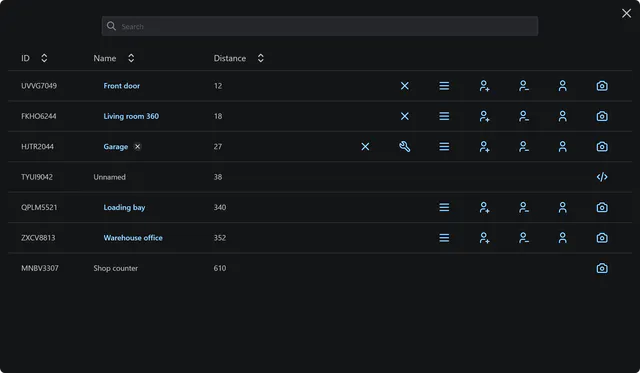Click the wrench icon in Garage row
This screenshot has height=373, width=640.
point(404,147)
